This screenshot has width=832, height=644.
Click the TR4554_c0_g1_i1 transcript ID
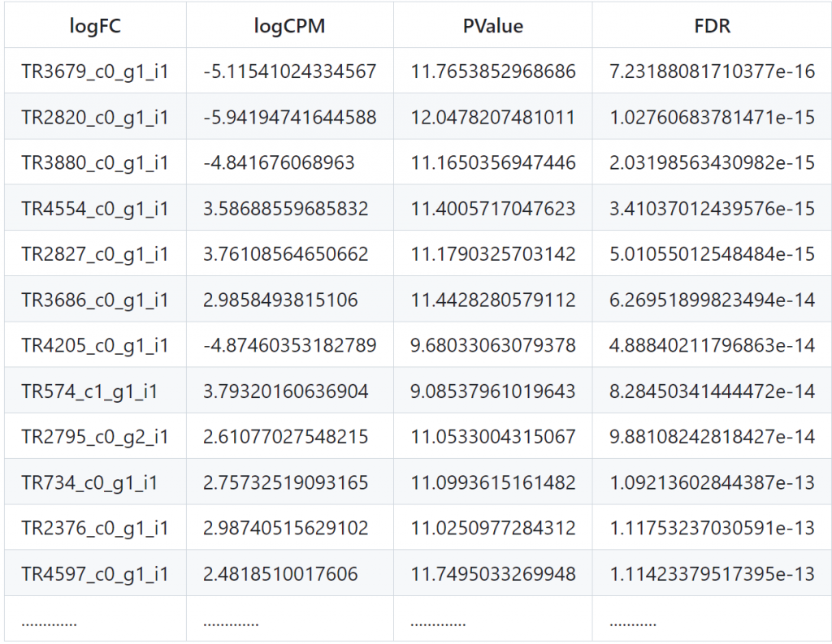coord(95,209)
